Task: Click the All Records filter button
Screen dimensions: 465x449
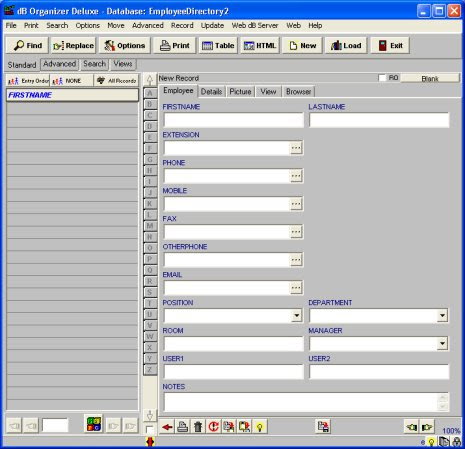Action: [116, 81]
